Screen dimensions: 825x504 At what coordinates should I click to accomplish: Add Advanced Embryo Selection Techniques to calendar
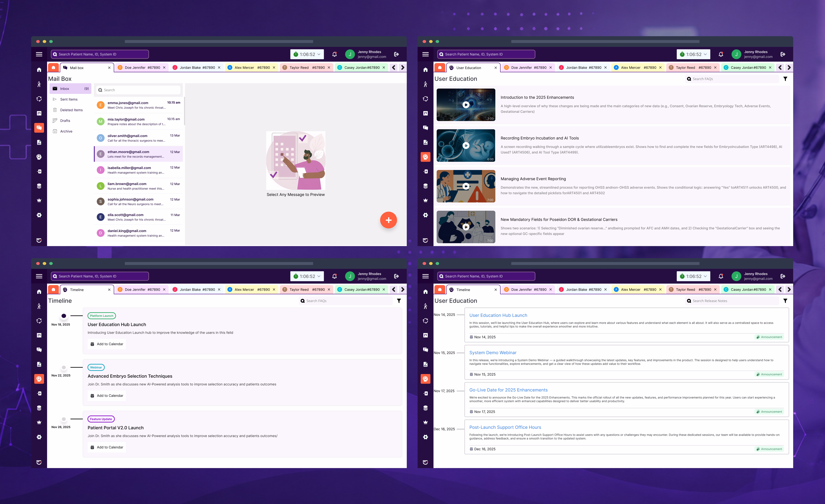pos(107,396)
